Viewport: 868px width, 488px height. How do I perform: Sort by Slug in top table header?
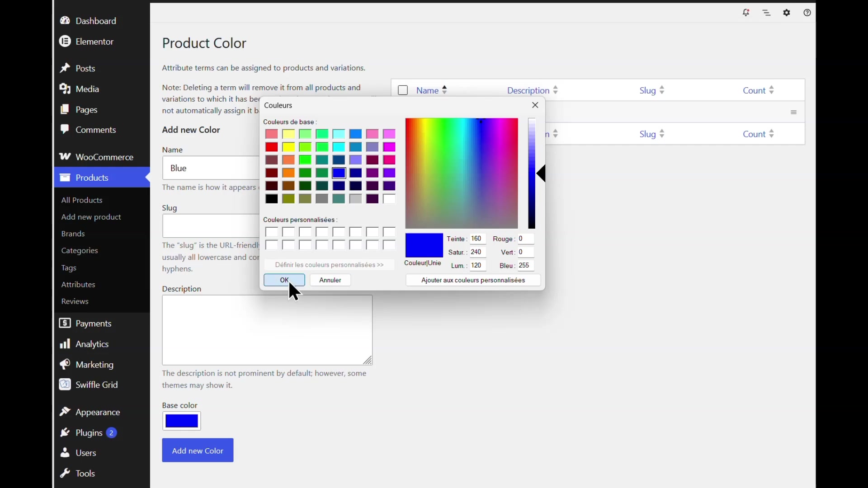pos(652,90)
